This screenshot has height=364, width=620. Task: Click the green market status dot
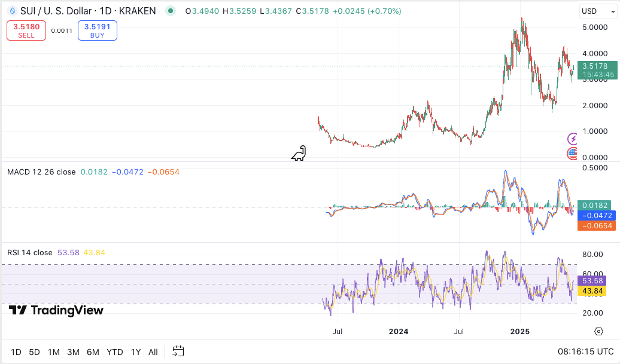click(x=171, y=11)
